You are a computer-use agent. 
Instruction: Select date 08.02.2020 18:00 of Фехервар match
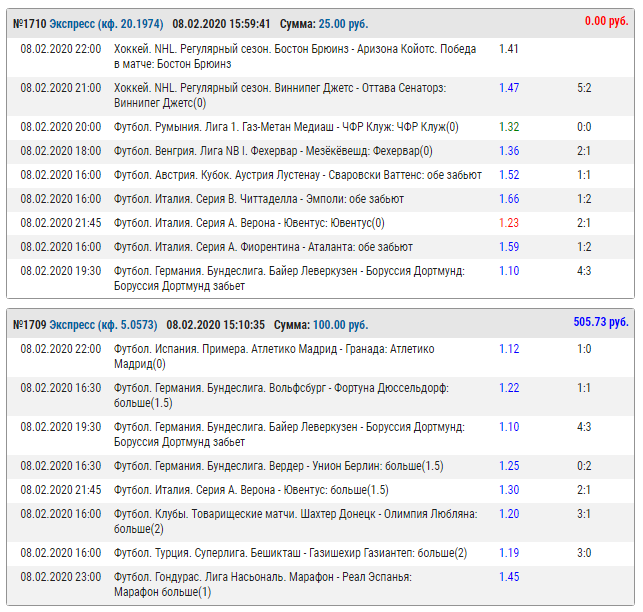click(x=61, y=151)
